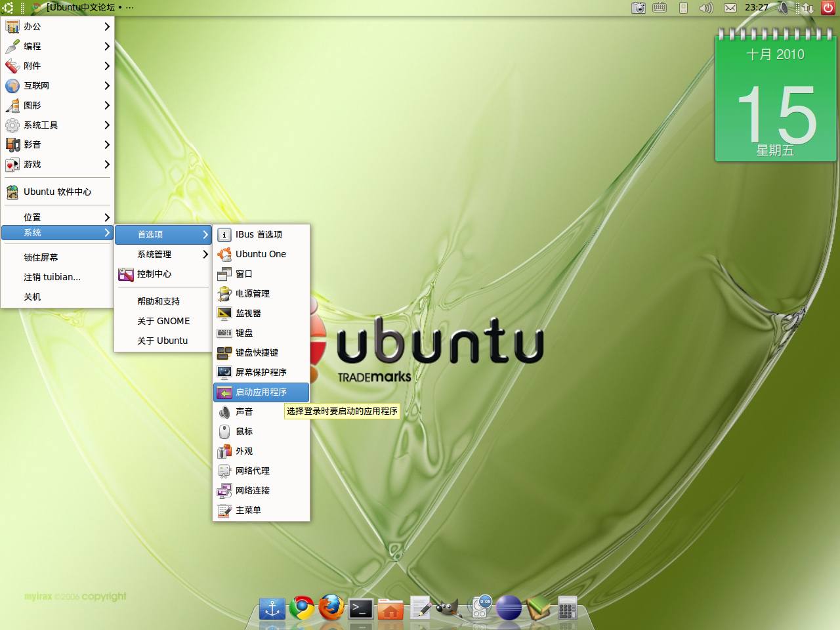Open 主菜单 (Main Menu) editor
The height and width of the screenshot is (630, 840).
tap(261, 510)
